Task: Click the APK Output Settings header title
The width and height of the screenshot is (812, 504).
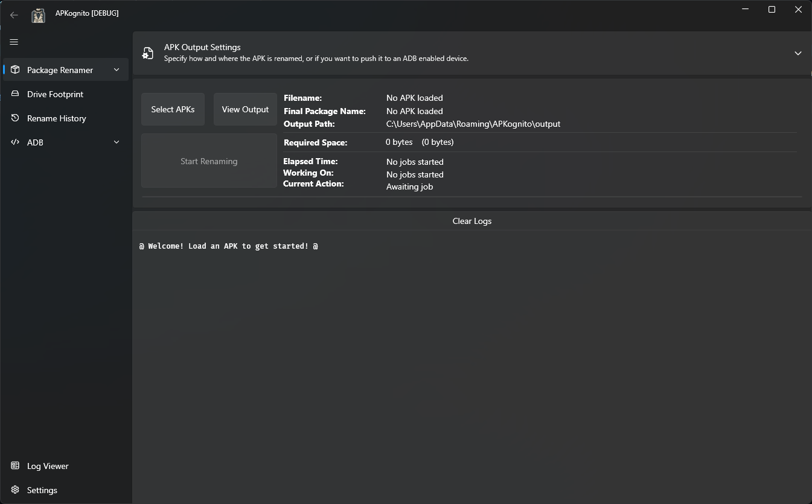Action: click(202, 47)
